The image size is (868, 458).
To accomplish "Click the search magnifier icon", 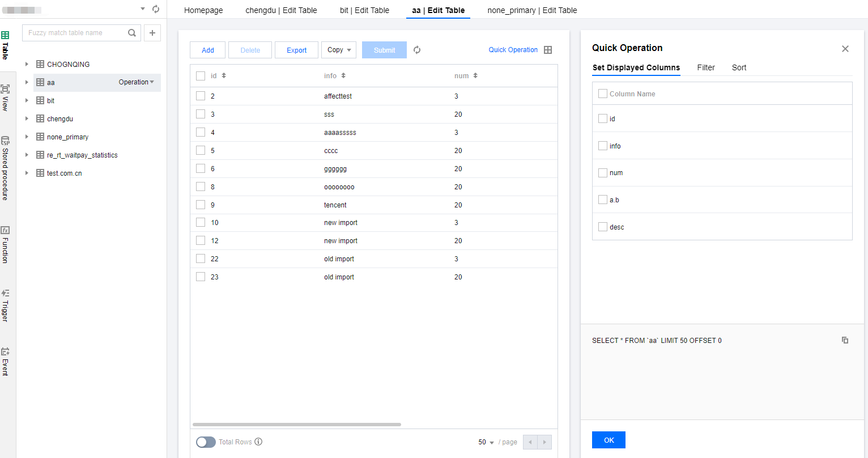I will 132,33.
